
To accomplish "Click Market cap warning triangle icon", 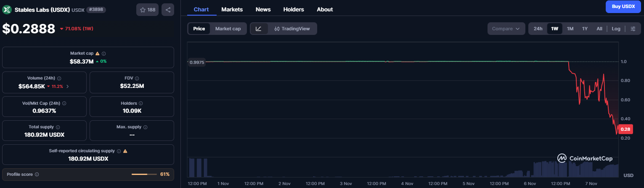I will 98,53.
